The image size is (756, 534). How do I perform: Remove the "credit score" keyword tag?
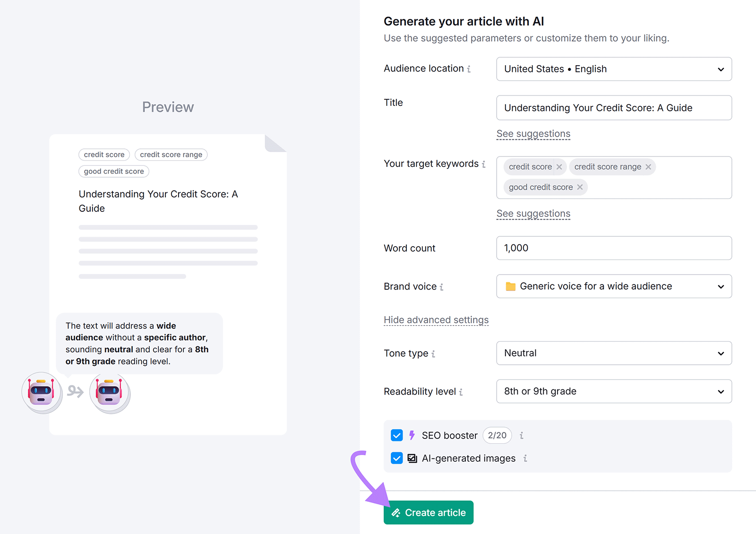pyautogui.click(x=559, y=167)
